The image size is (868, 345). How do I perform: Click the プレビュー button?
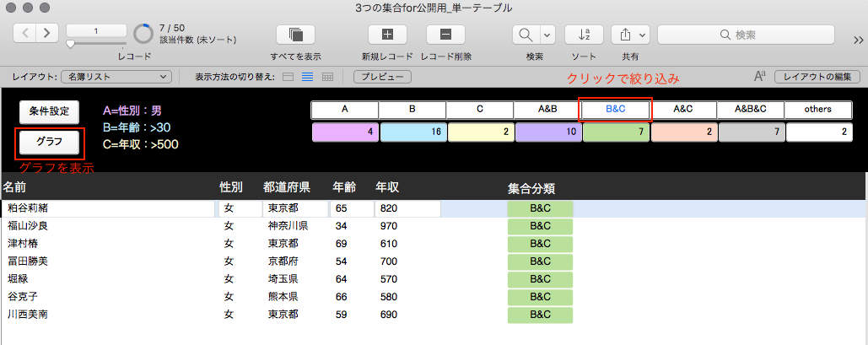pyautogui.click(x=382, y=77)
